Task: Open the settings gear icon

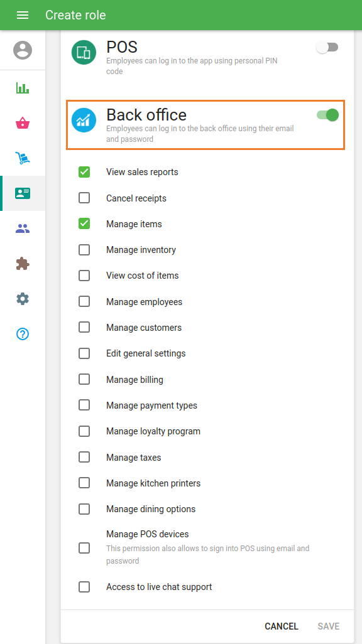Action: pos(23,299)
